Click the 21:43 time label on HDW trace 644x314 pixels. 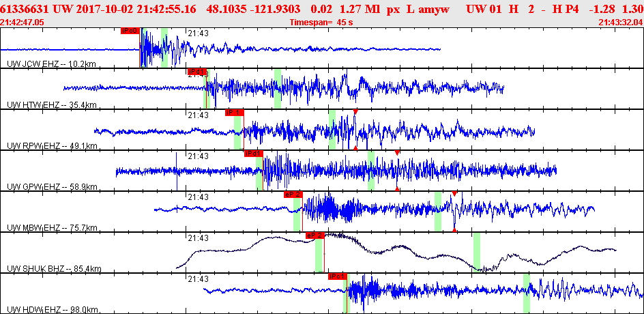[199, 279]
